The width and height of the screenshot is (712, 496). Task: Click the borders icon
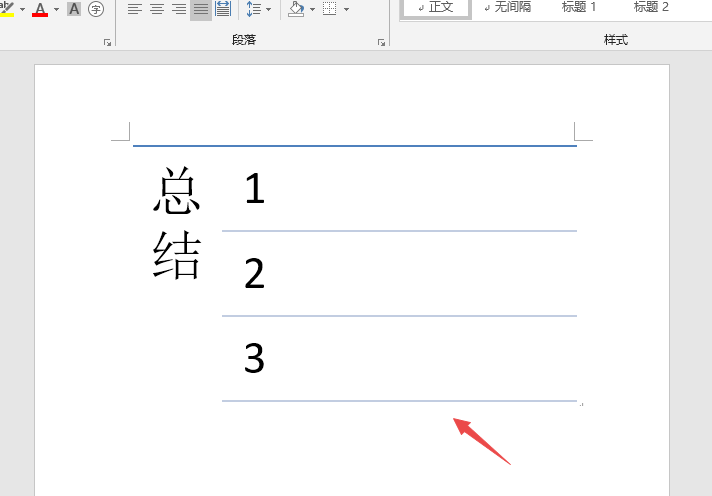coord(330,9)
